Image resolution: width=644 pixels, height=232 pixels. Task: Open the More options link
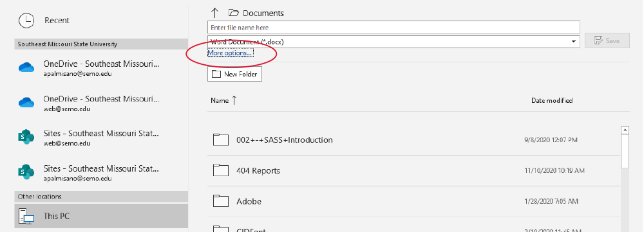pyautogui.click(x=230, y=53)
